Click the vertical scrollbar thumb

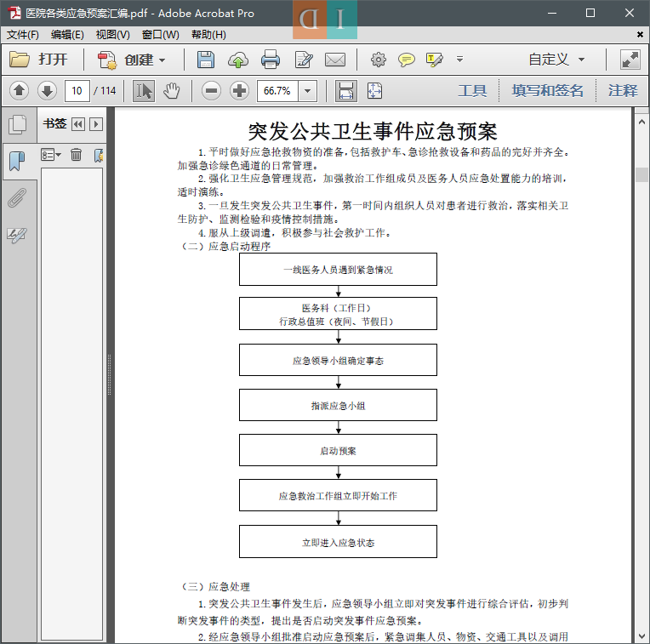click(641, 174)
